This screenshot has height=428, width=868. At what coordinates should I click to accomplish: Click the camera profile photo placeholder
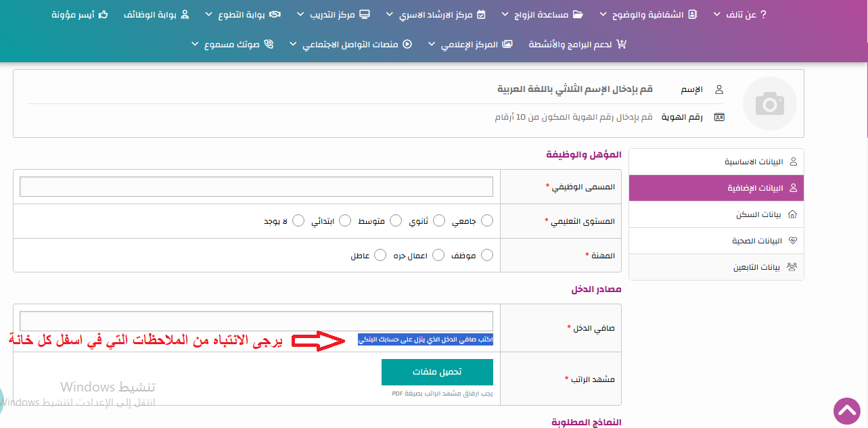769,103
